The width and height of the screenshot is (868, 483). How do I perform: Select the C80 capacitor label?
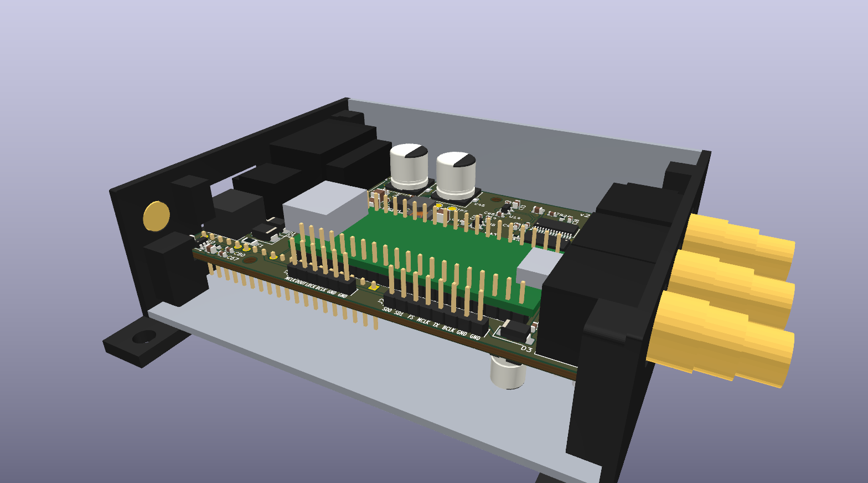click(239, 254)
